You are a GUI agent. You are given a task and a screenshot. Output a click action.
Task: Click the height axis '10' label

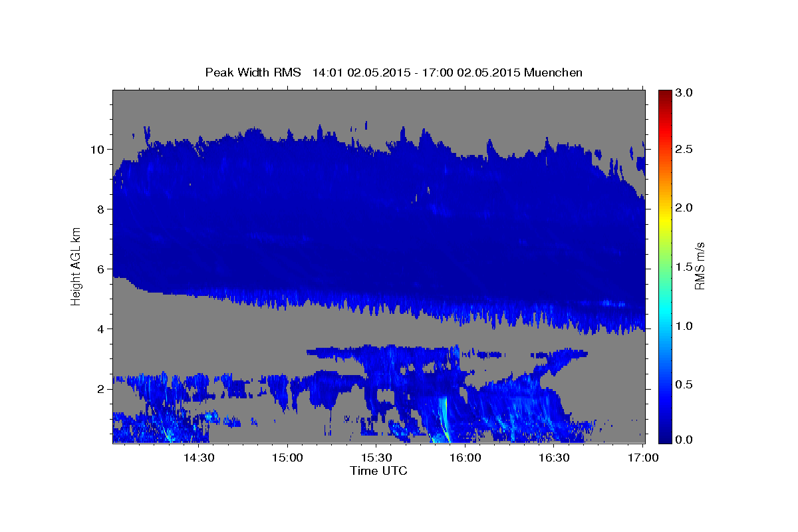(99, 149)
